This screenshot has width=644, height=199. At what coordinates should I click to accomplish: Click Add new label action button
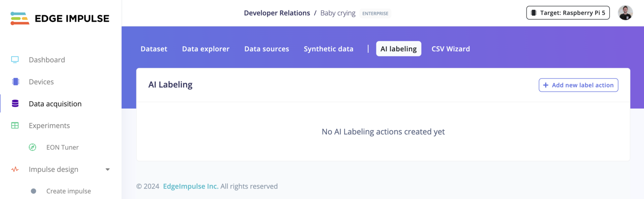click(578, 85)
